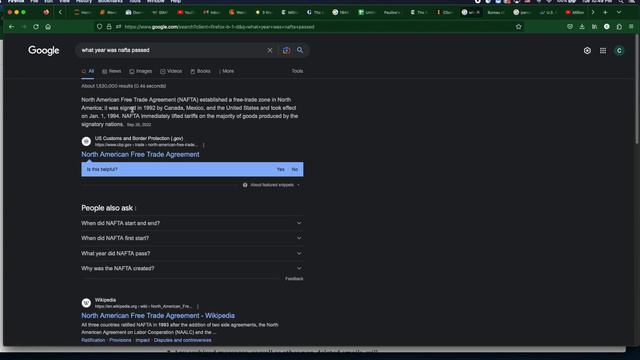Open Provisions Wikipedia sublink
The height and width of the screenshot is (360, 640).
120,340
